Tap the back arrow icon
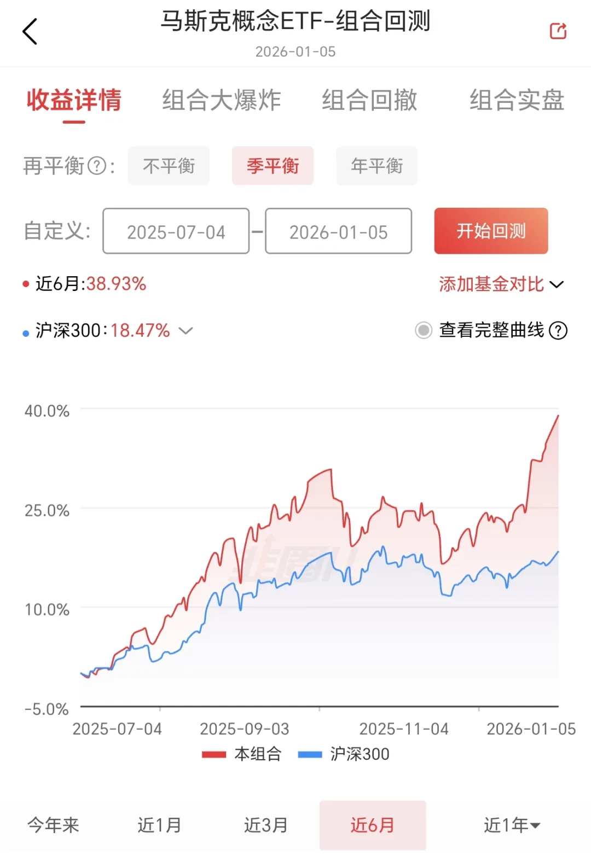The width and height of the screenshot is (591, 868). coord(30,31)
